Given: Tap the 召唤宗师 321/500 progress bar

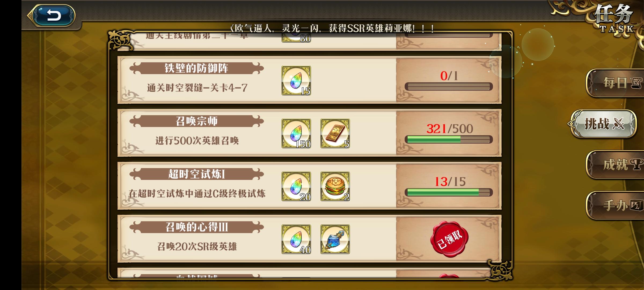Looking at the screenshot, I should click(x=449, y=139).
